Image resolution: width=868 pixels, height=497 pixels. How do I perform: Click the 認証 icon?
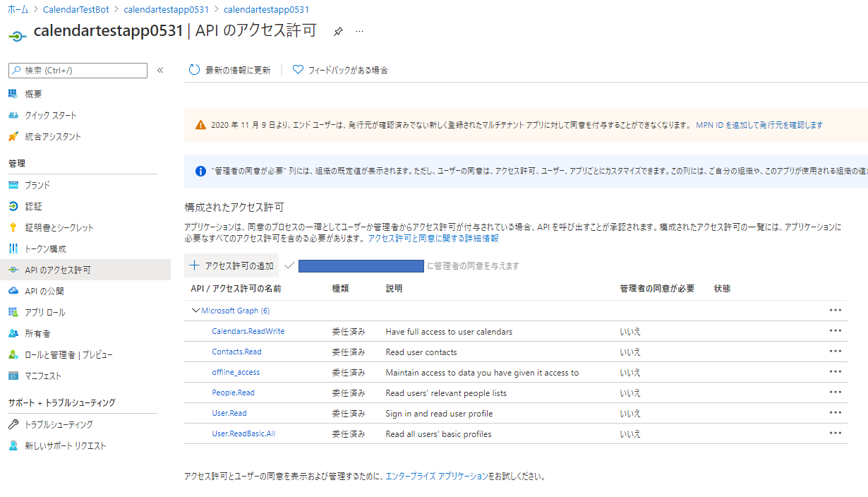tap(13, 206)
